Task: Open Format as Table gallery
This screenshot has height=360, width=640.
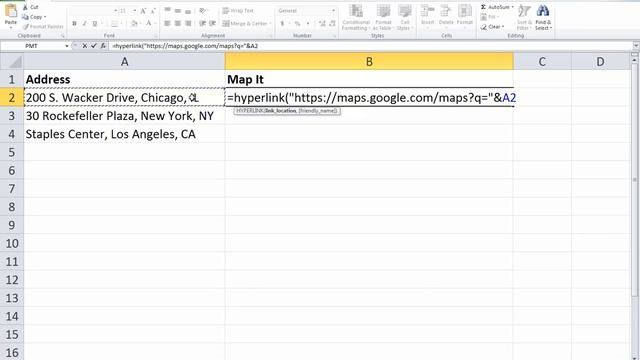Action: [383, 18]
